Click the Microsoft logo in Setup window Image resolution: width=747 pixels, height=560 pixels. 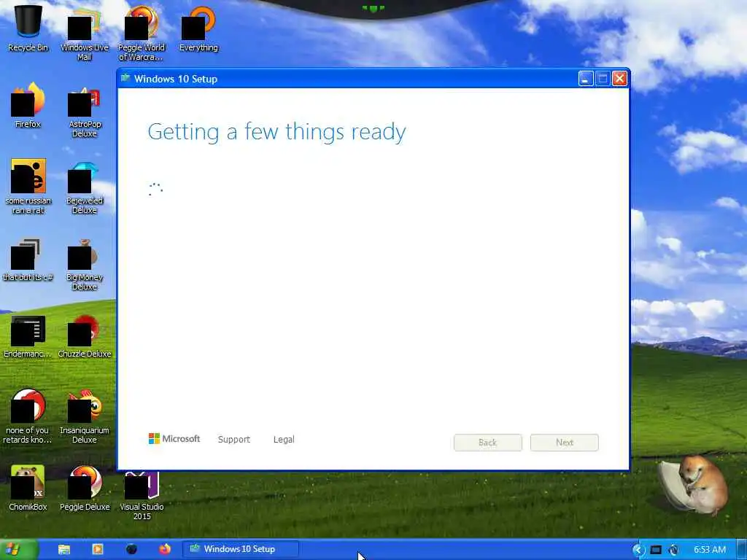tap(174, 438)
